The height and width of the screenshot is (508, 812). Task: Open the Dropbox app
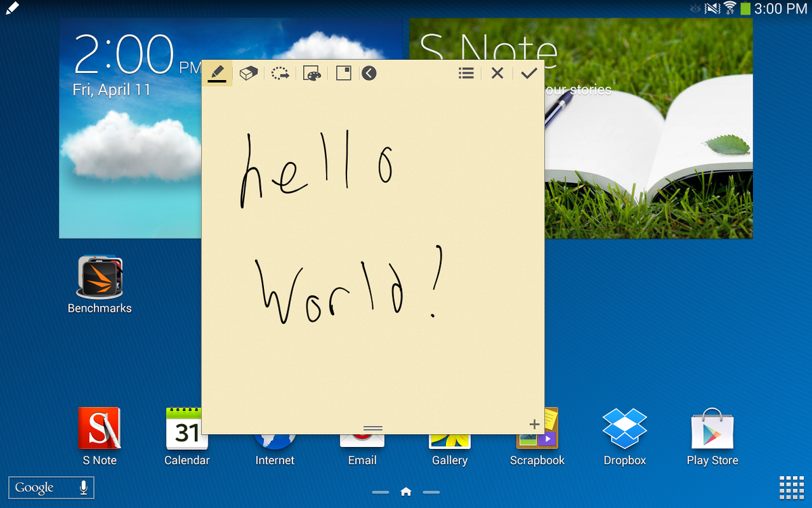(x=625, y=429)
